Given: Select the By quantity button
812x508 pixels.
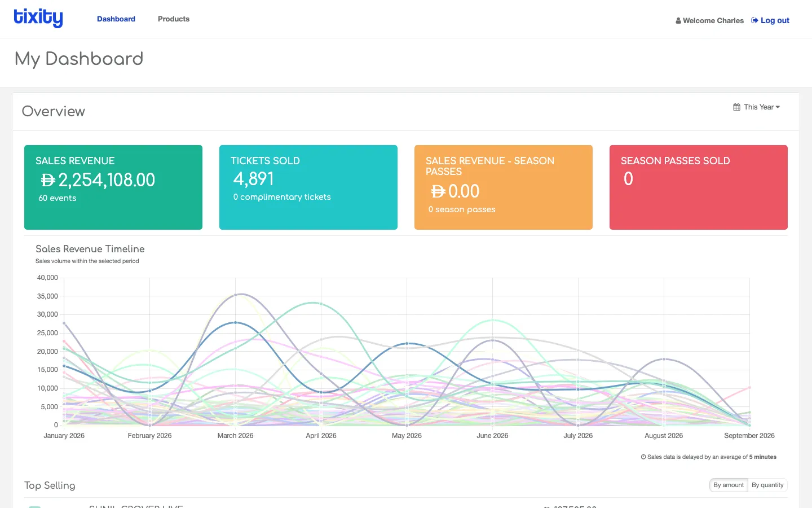Looking at the screenshot, I should coord(767,485).
